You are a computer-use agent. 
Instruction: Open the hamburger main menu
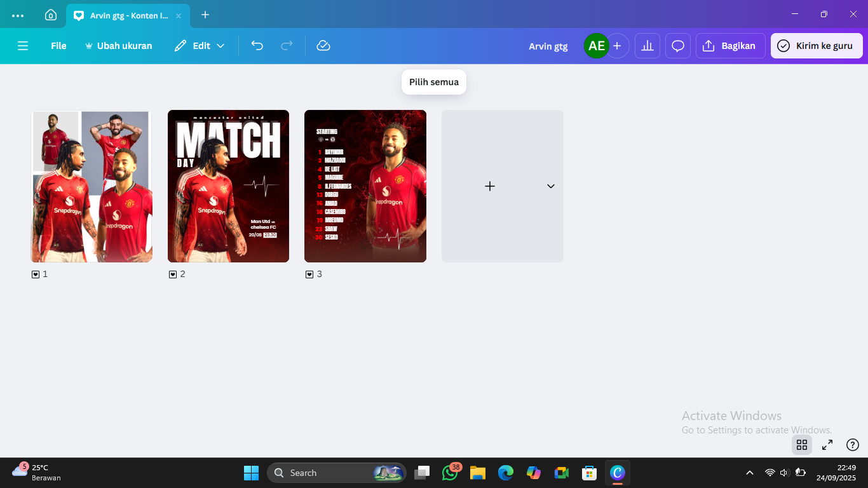(x=23, y=46)
